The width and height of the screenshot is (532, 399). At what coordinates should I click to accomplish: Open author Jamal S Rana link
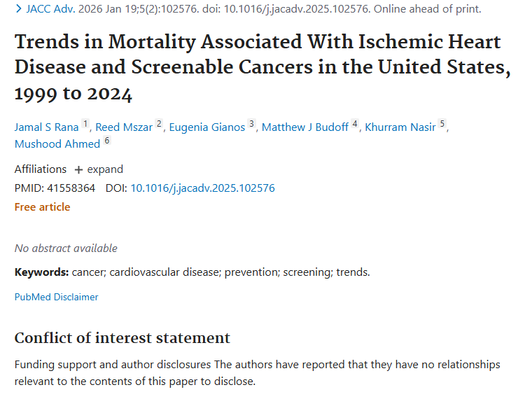pos(47,127)
